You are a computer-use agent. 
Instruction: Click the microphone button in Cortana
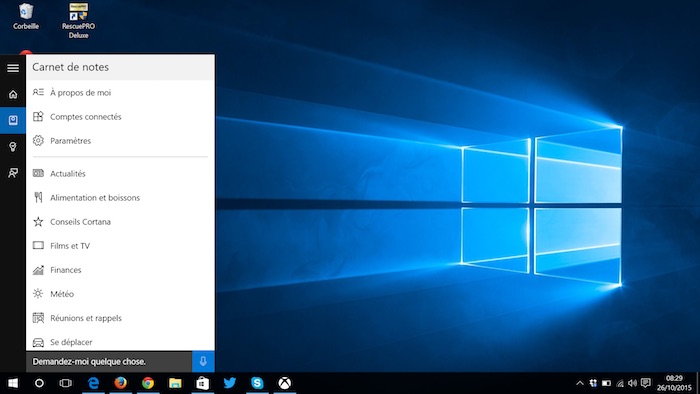coord(203,361)
